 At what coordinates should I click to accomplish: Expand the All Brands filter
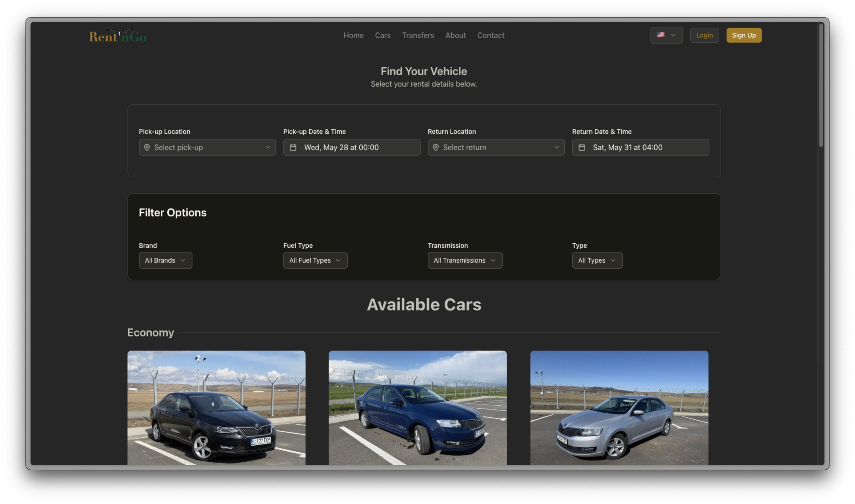coord(166,261)
